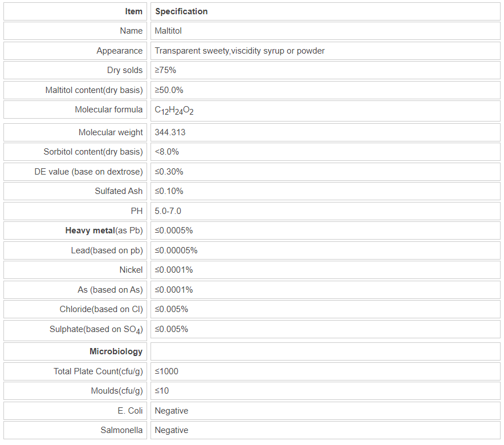Click the Microbiology section heading
Screen dimensions: 504x445
click(116, 351)
